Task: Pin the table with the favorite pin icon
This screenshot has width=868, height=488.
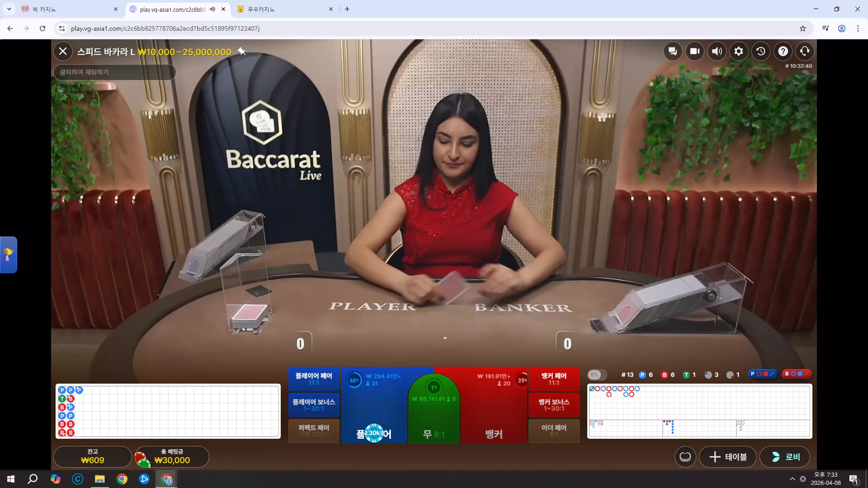Action: (x=242, y=52)
